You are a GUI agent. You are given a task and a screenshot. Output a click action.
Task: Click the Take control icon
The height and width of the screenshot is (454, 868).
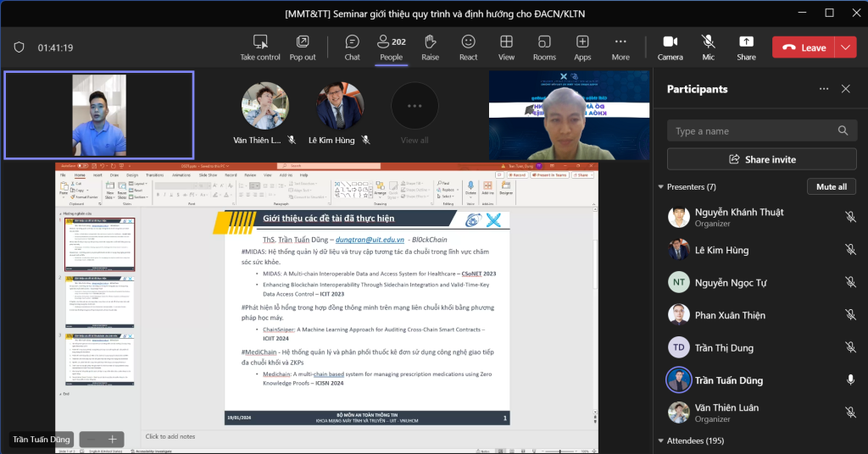click(260, 42)
